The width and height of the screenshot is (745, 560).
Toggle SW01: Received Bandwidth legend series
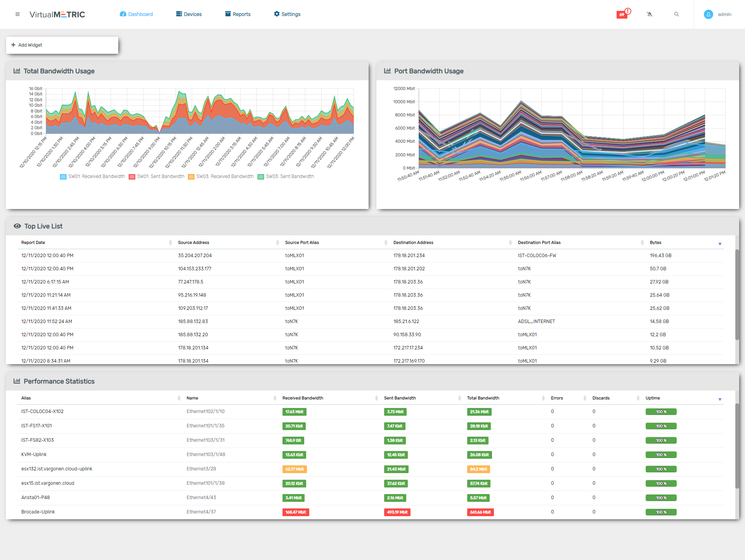coord(96,176)
